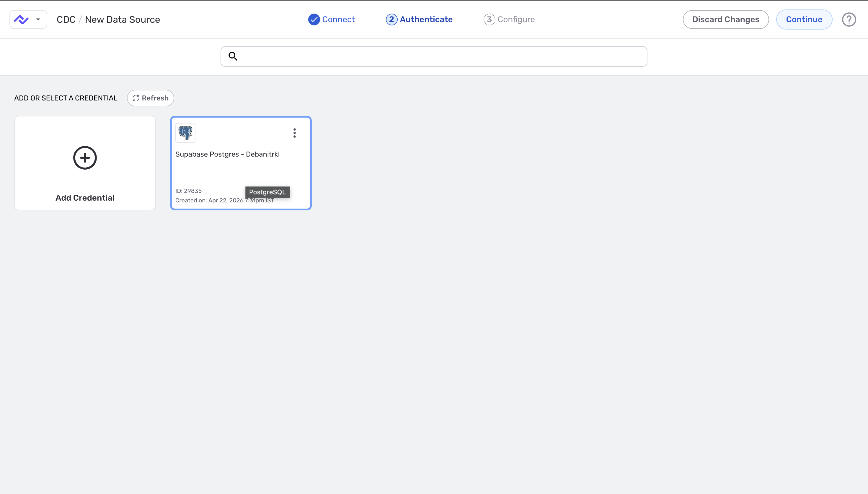Open the logo dropdown arrow menu
Image resolution: width=868 pixels, height=494 pixels.
(x=38, y=20)
